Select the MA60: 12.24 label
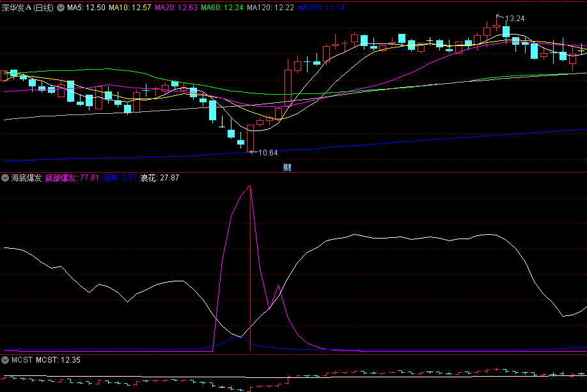This screenshot has height=392, width=587. (222, 8)
